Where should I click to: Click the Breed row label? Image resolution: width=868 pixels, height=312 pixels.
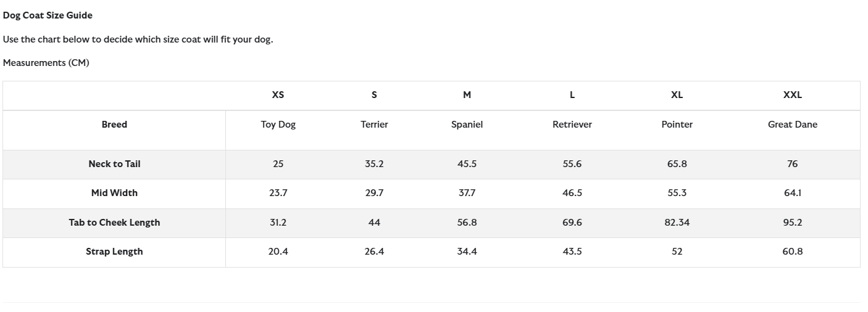click(x=114, y=125)
